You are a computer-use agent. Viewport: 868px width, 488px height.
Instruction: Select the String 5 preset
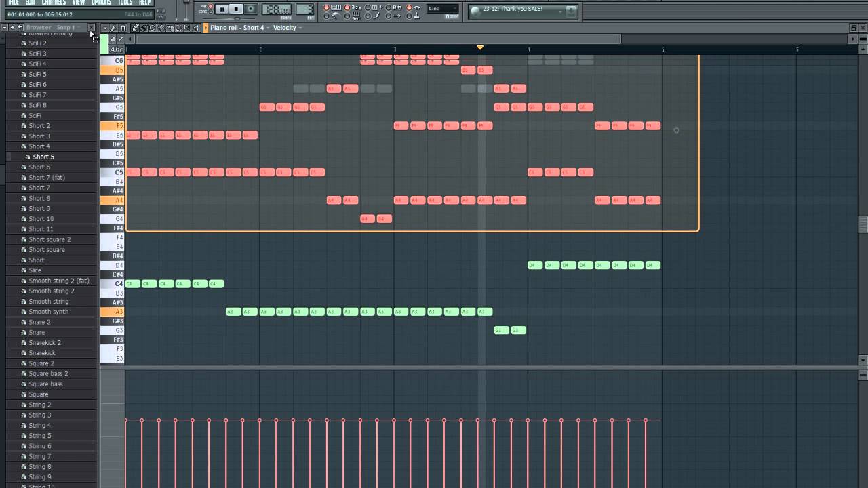point(40,436)
